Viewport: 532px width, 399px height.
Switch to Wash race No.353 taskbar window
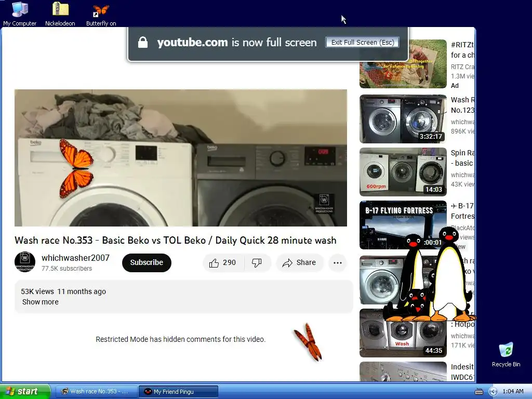96,392
